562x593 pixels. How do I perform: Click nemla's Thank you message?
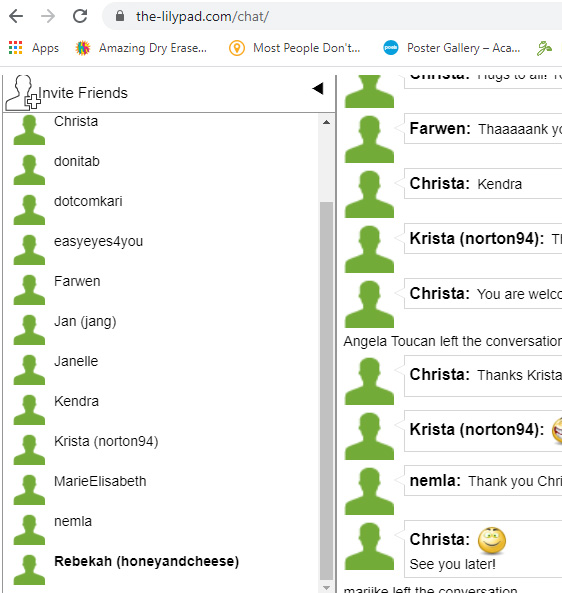(x=483, y=481)
